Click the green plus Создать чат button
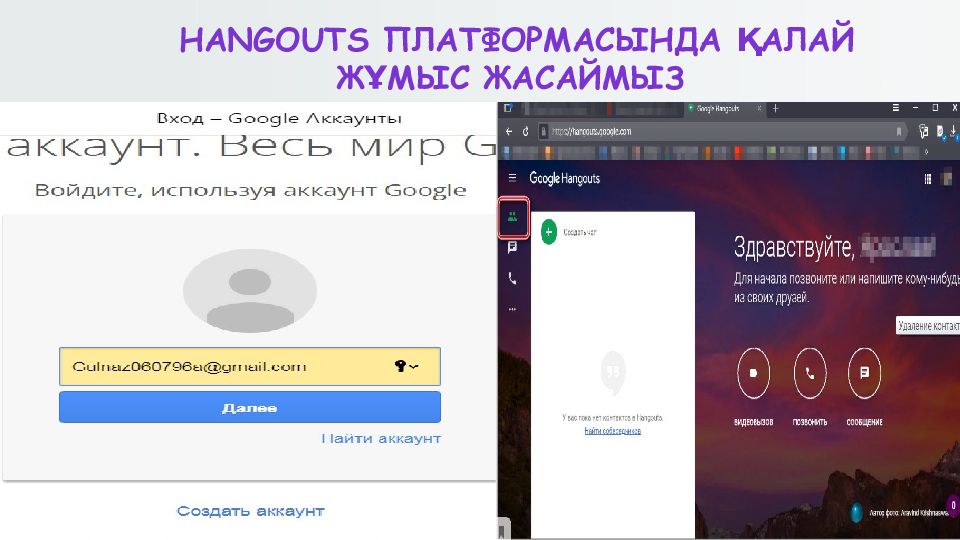Image resolution: width=960 pixels, height=540 pixels. click(549, 232)
